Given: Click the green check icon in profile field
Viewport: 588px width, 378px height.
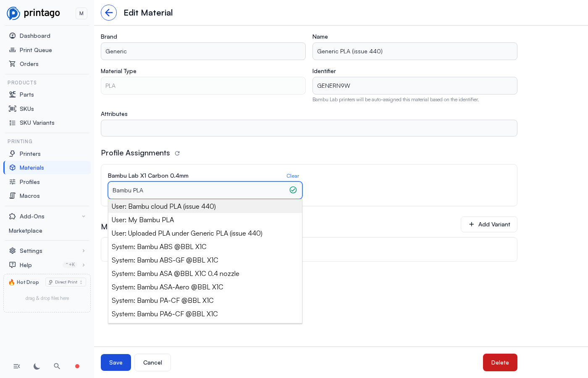Looking at the screenshot, I should click(293, 190).
